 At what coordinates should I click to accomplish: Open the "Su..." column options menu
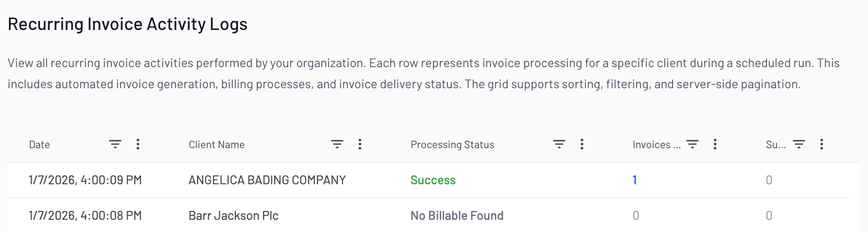(x=821, y=144)
